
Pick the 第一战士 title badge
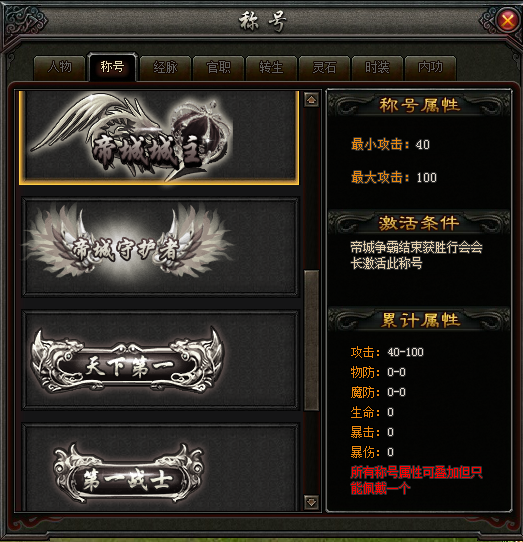click(160, 467)
